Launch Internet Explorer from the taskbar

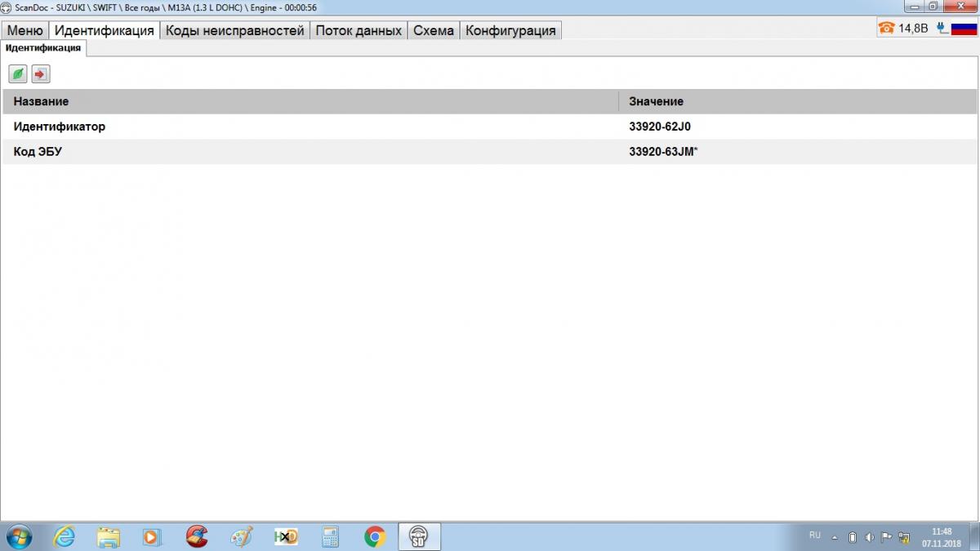click(x=64, y=536)
